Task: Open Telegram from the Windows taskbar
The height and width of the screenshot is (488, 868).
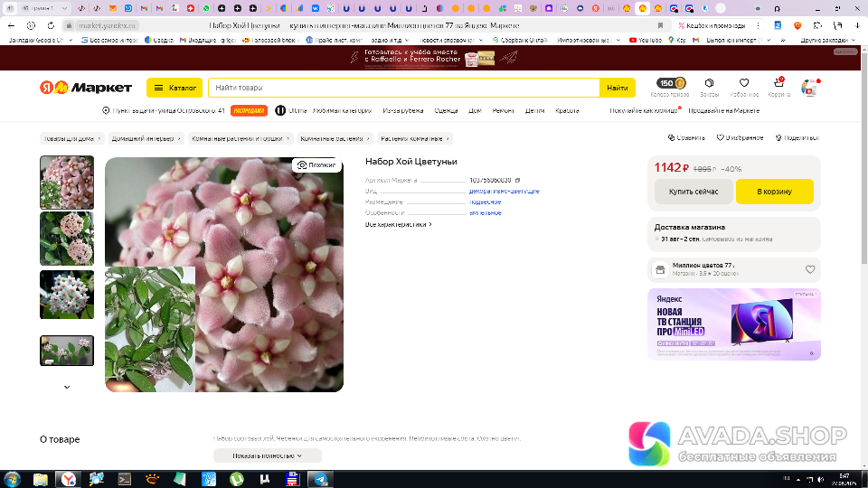Action: click(x=317, y=479)
